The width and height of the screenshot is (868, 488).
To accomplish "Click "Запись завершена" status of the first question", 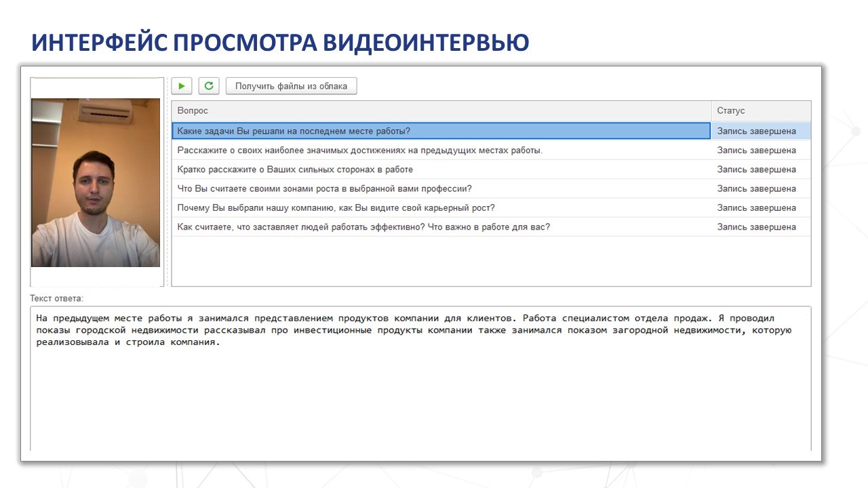I will pos(757,130).
